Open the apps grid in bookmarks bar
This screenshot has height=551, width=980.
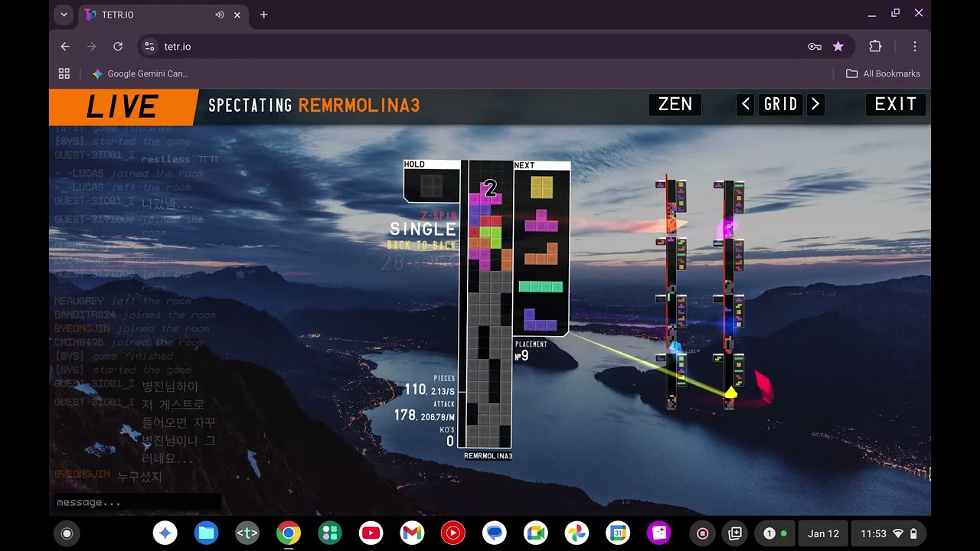coord(64,73)
